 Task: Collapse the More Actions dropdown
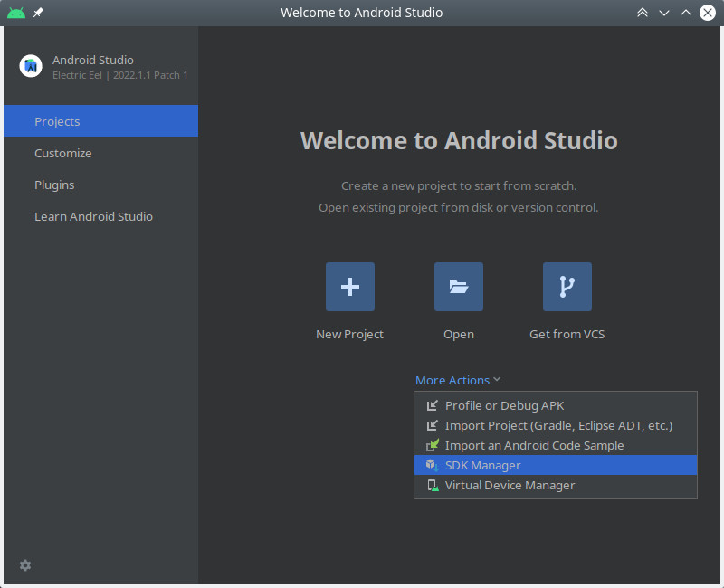click(458, 380)
